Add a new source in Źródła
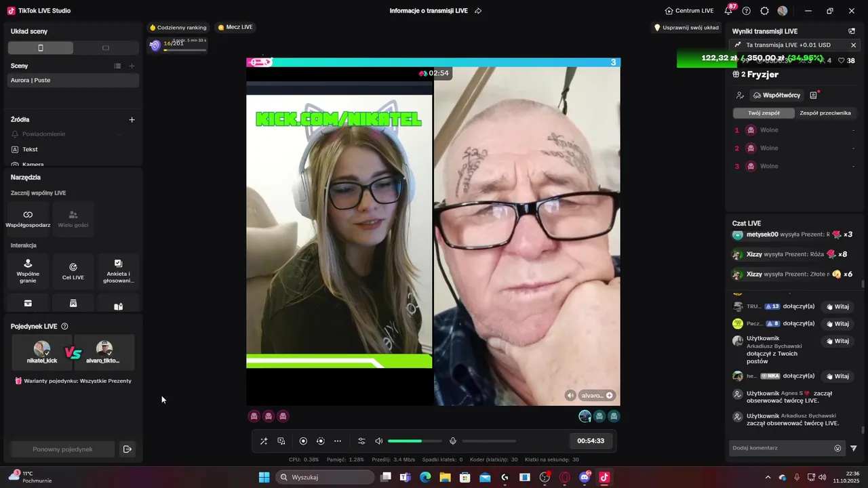868x488 pixels. click(132, 119)
